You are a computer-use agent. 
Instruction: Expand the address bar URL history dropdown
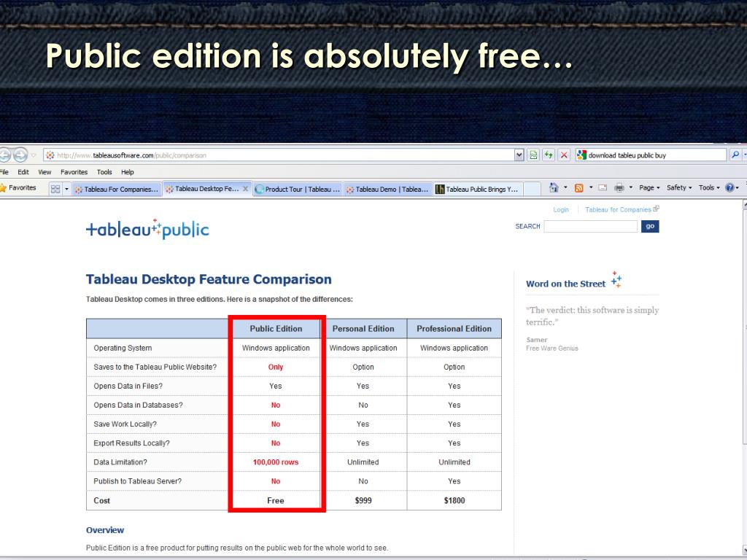click(x=519, y=155)
